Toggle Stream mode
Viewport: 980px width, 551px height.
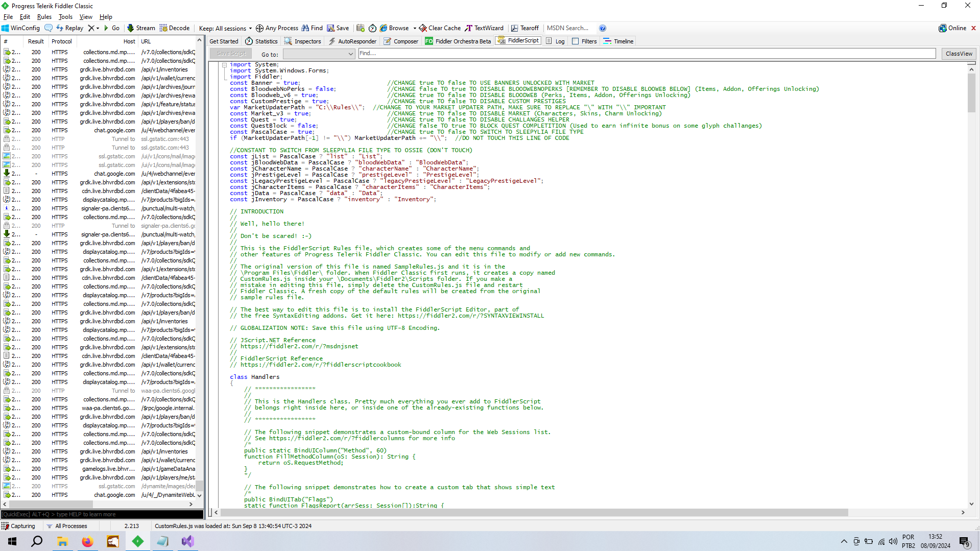point(141,28)
